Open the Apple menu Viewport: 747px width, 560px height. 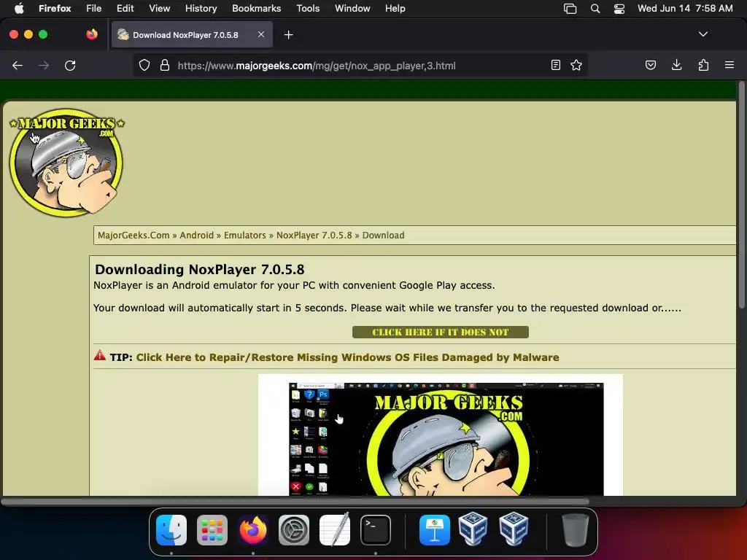19,9
